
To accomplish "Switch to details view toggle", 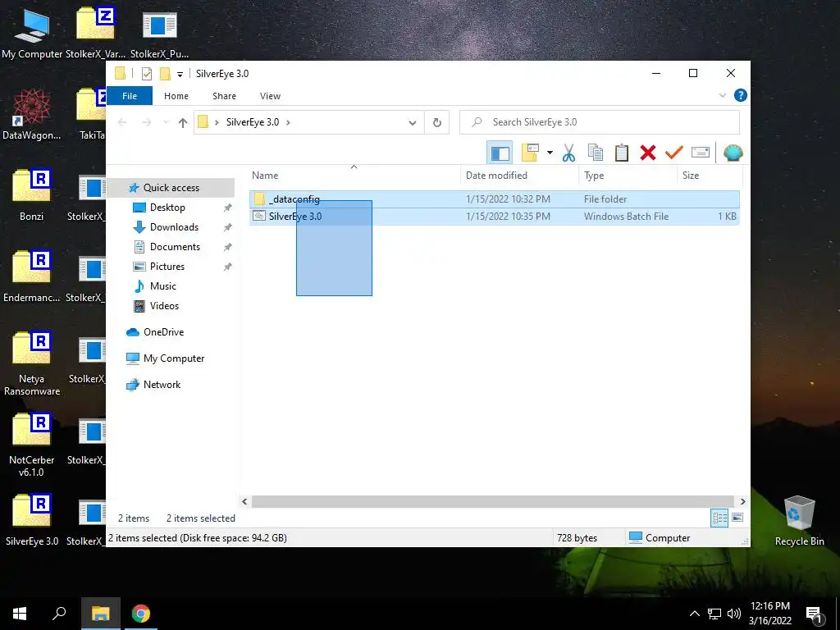I will coord(719,518).
